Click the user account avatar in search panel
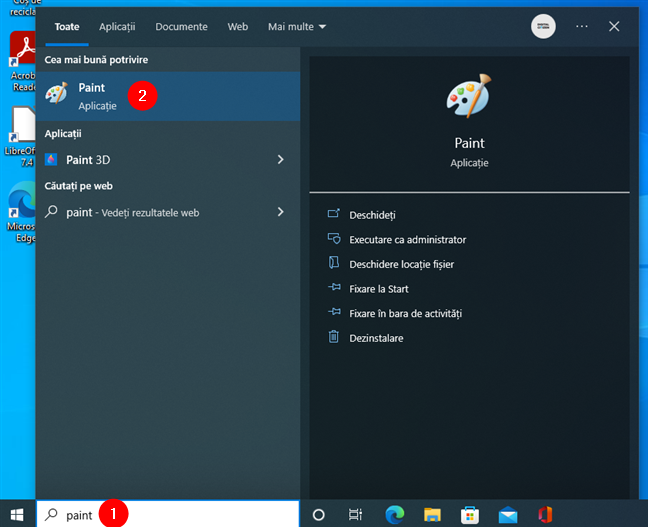The height and width of the screenshot is (527, 648). point(543,26)
